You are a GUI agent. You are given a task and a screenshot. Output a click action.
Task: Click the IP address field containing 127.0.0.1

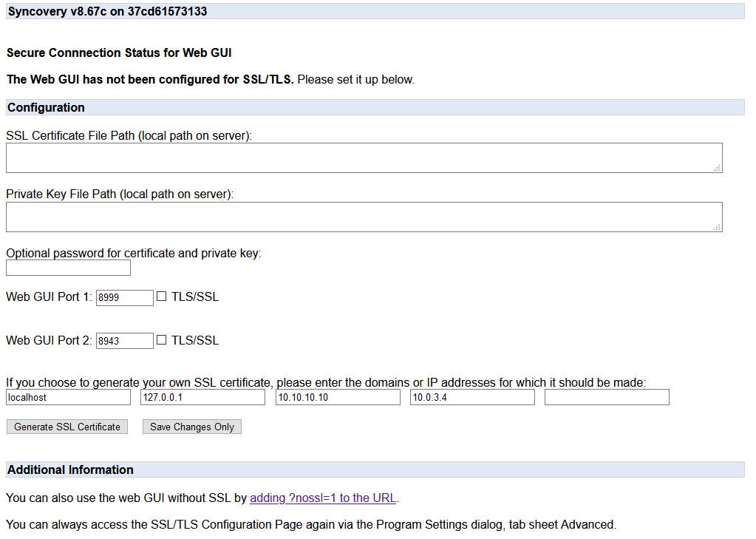(202, 398)
